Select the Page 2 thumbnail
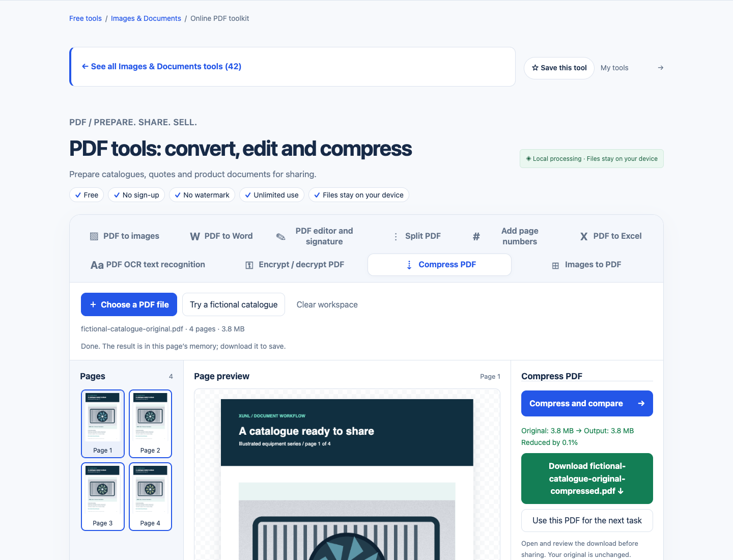This screenshot has width=733, height=560. coord(150,424)
